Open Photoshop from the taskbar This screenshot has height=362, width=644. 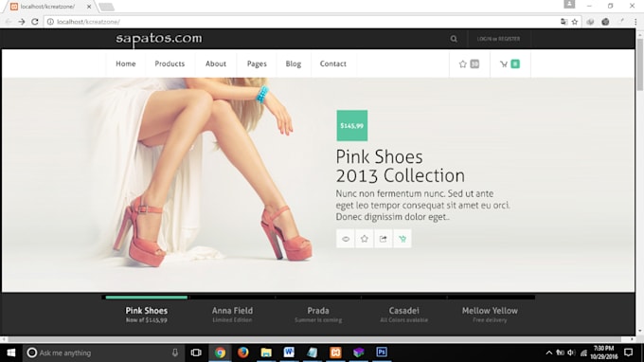coord(382,353)
